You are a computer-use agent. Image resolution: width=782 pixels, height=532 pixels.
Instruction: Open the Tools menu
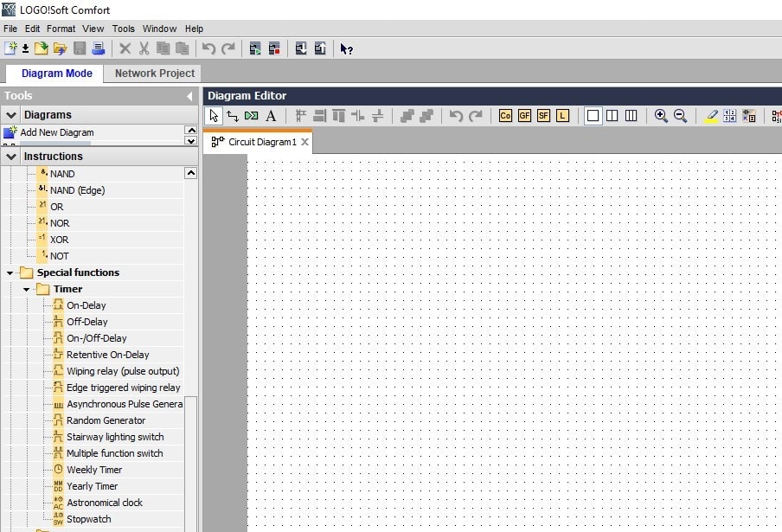(123, 29)
